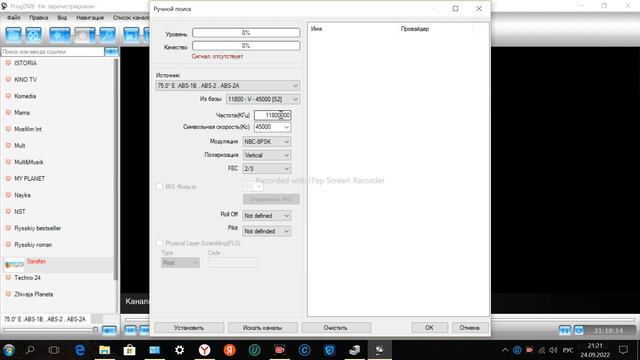
Task: Click the third blue toolbar icon with arrow symbol
Action: (60, 35)
